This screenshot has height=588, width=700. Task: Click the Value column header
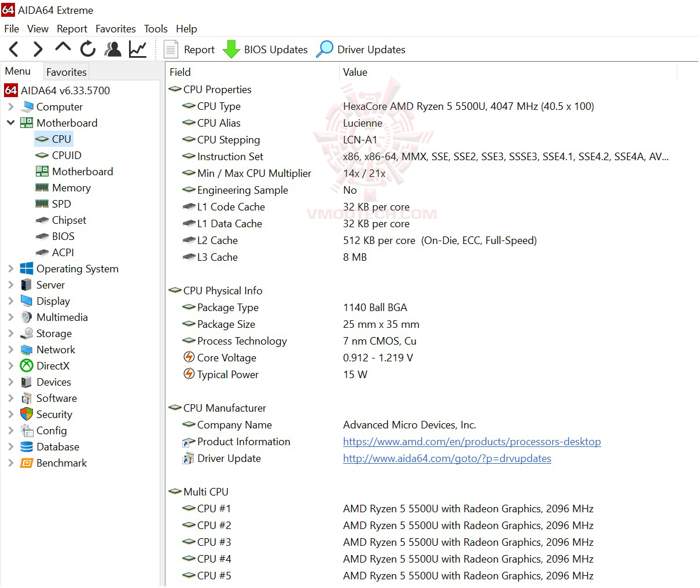coord(508,72)
